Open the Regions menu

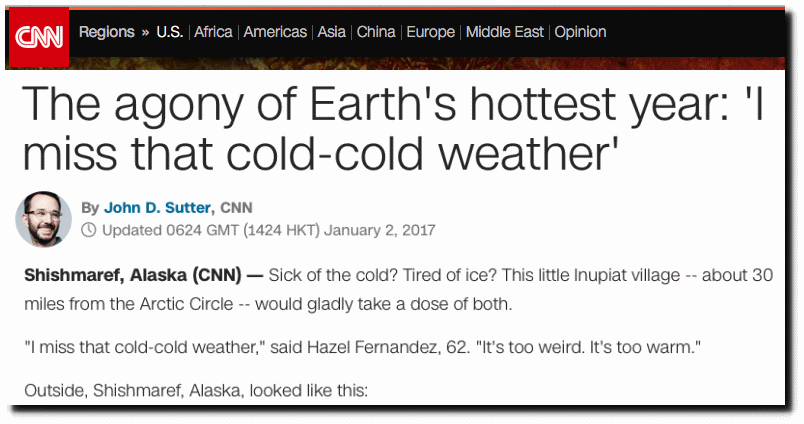click(x=107, y=32)
